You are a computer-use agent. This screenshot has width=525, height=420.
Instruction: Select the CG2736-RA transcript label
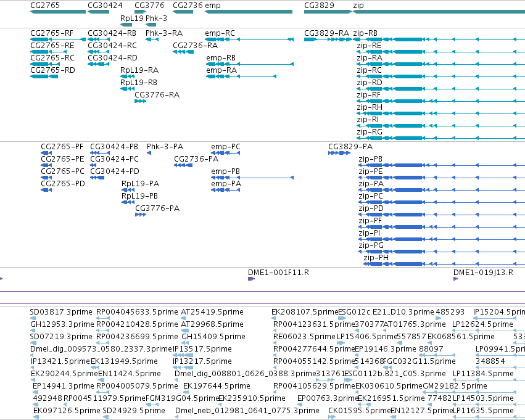[195, 46]
